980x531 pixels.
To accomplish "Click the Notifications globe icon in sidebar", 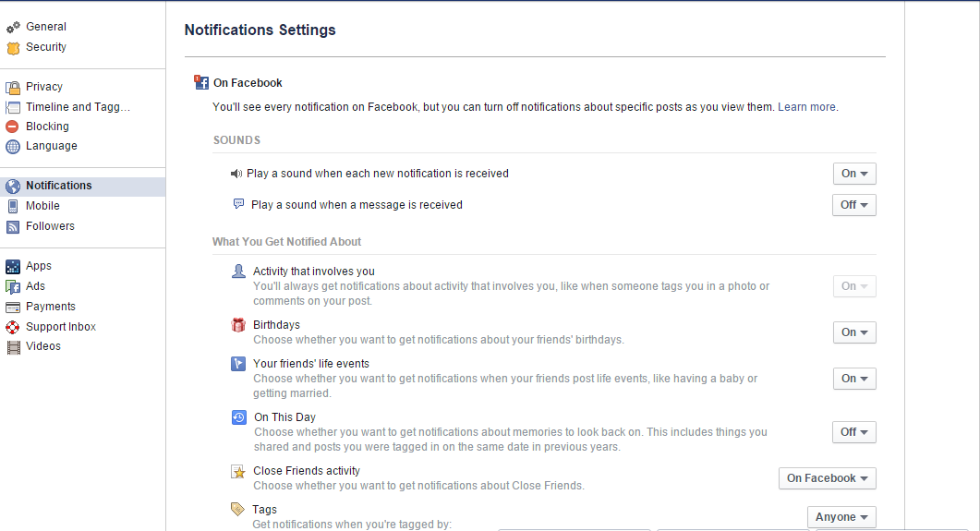I will tap(13, 187).
